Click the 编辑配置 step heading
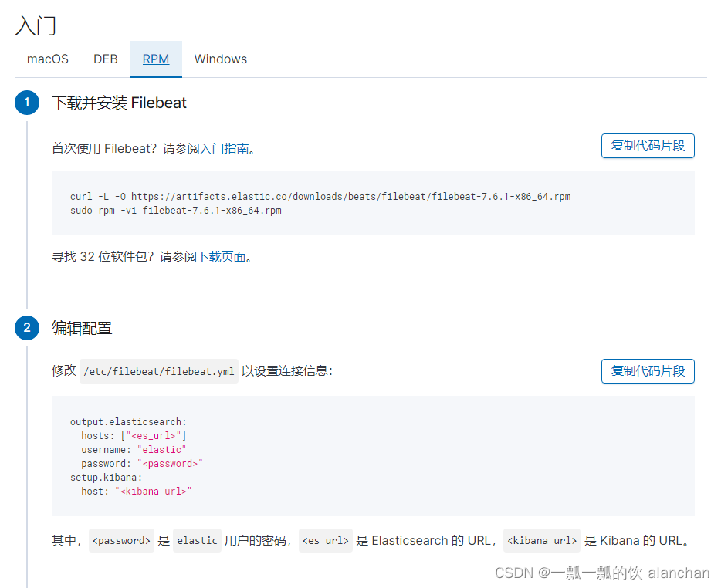Viewport: 721px width, 588px height. click(x=82, y=328)
